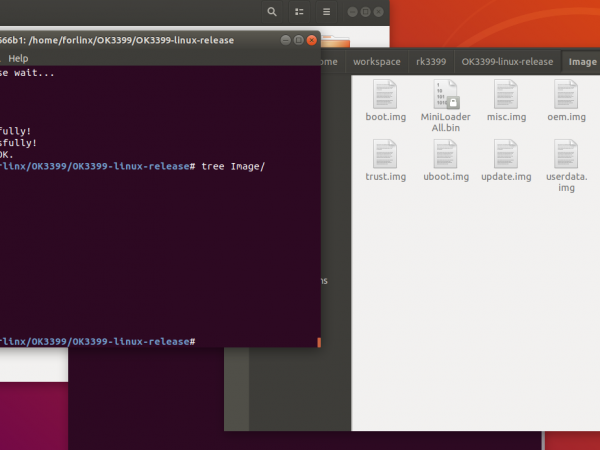The height and width of the screenshot is (450, 600).
Task: Toggle list view in the file manager
Action: click(x=299, y=11)
